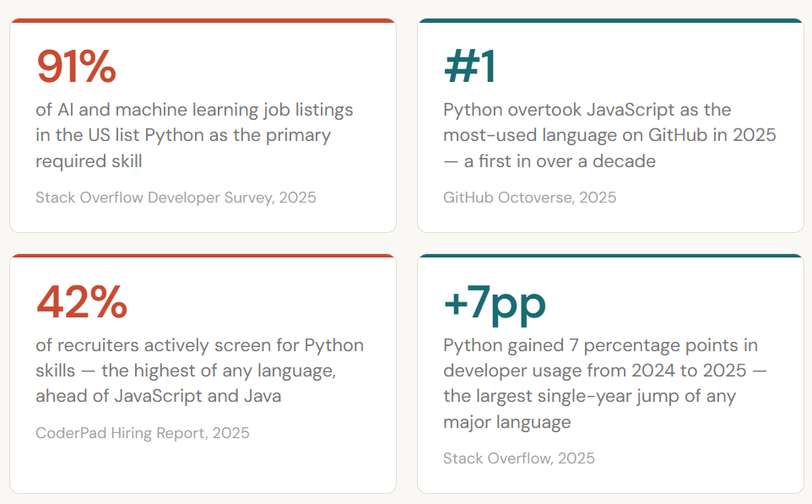Select the Python gained 7 percentage points text

[x=606, y=383]
